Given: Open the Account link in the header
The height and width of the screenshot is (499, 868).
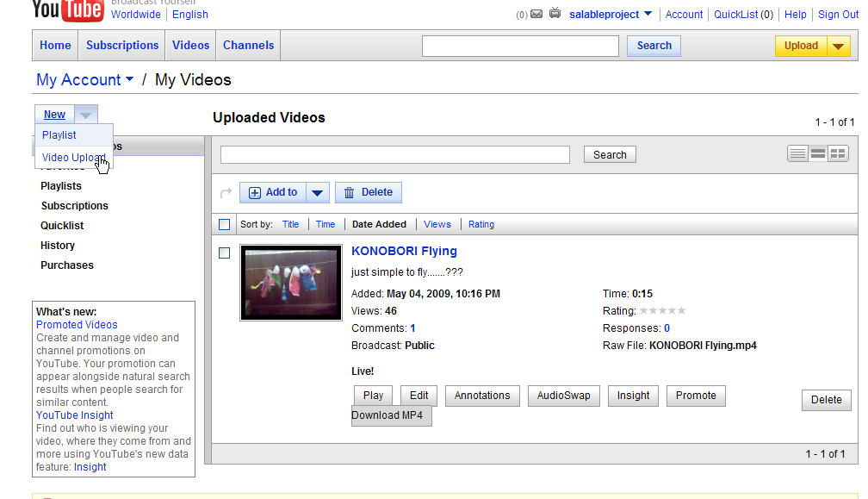Looking at the screenshot, I should click(x=684, y=15).
